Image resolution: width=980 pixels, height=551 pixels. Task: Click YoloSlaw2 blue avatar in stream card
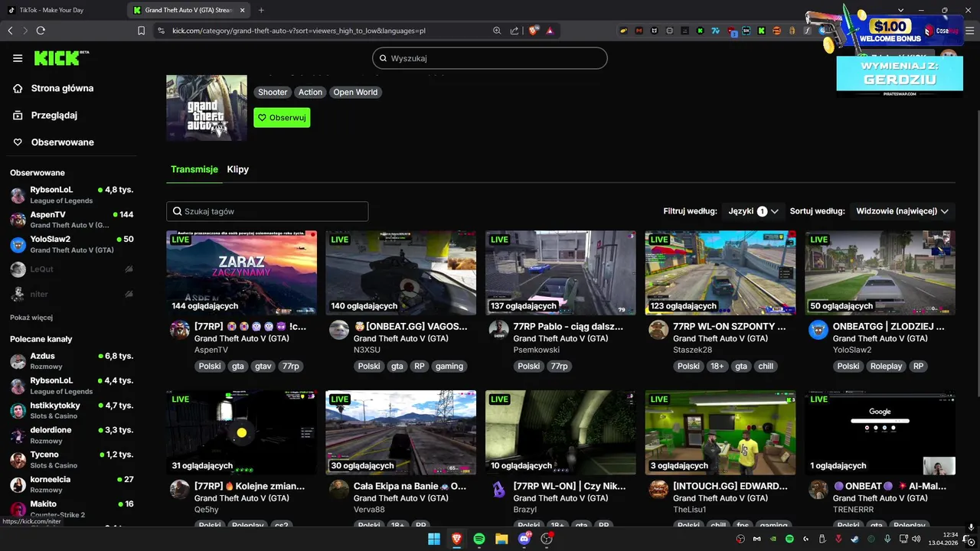click(818, 330)
